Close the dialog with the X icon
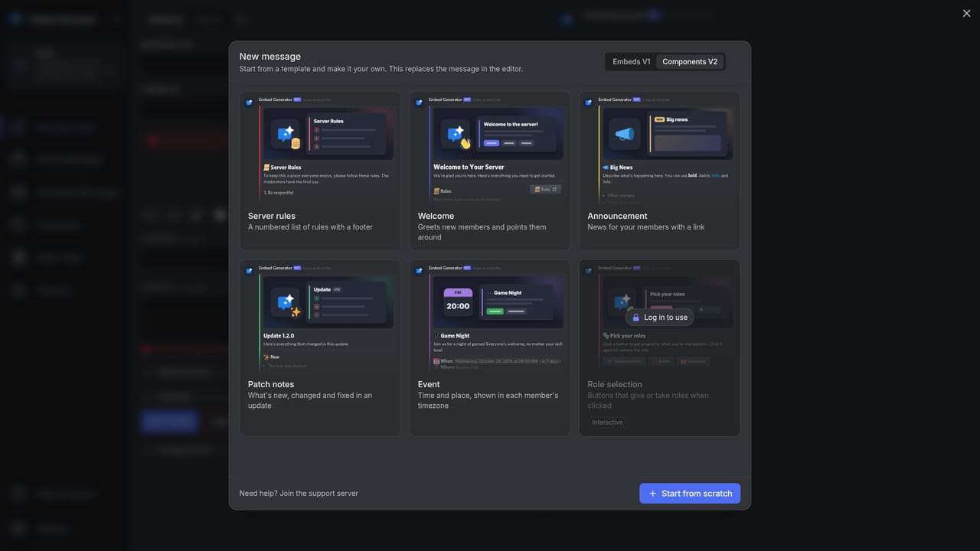Screen dimensions: 980x551 966,13
